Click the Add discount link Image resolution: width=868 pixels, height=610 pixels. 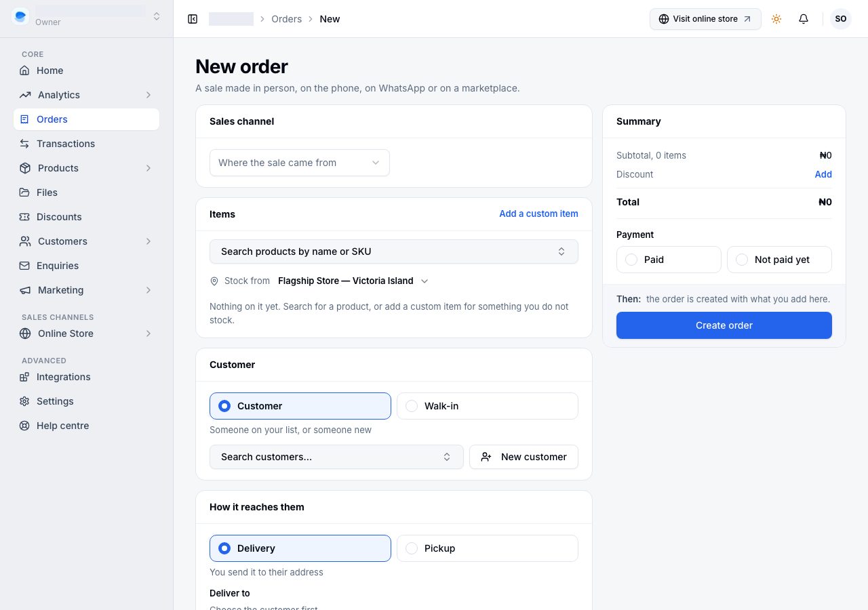[x=823, y=174]
